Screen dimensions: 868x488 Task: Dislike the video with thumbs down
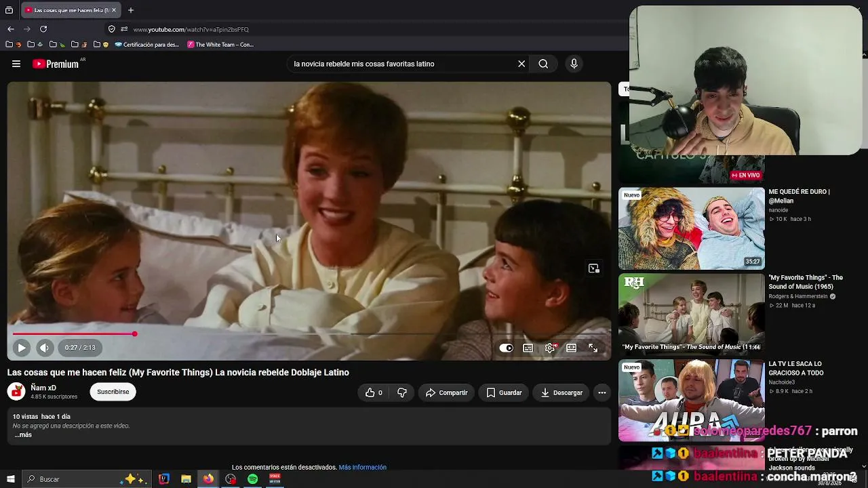point(402,392)
